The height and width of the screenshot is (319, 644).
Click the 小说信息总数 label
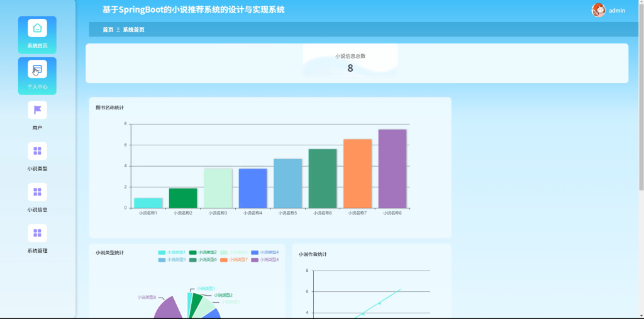point(350,57)
